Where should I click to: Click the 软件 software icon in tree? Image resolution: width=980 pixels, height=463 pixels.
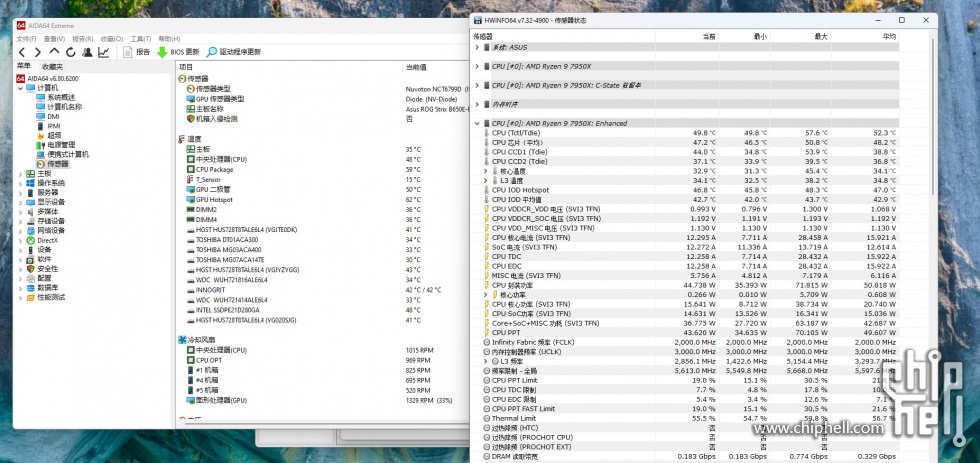(x=31, y=259)
